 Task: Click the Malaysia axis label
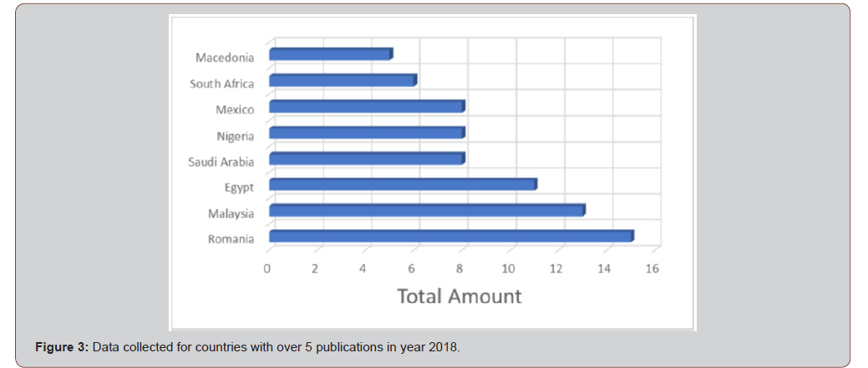tap(231, 214)
